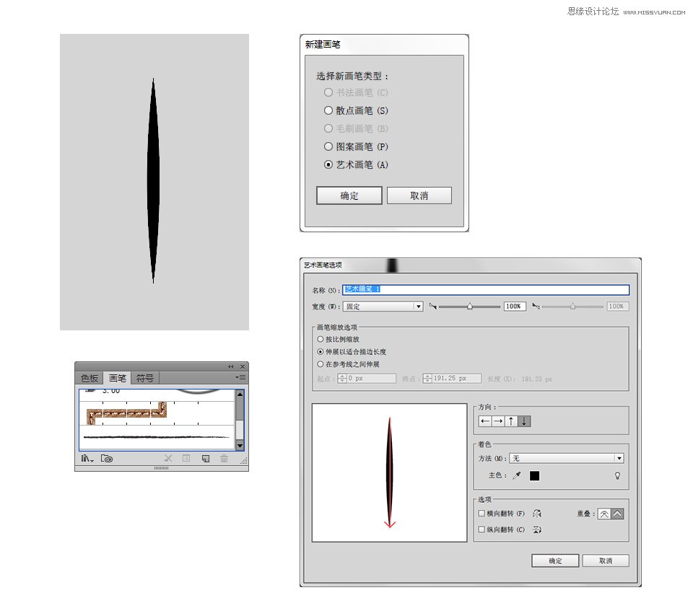693x616 pixels.
Task: Choose 在参考线之间伸展 option
Action: [x=321, y=364]
